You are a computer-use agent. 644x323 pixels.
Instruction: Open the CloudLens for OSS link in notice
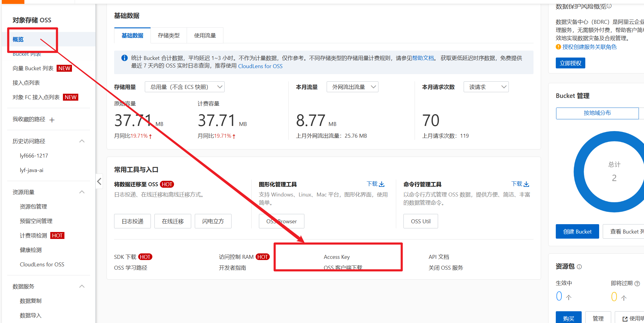pos(260,66)
